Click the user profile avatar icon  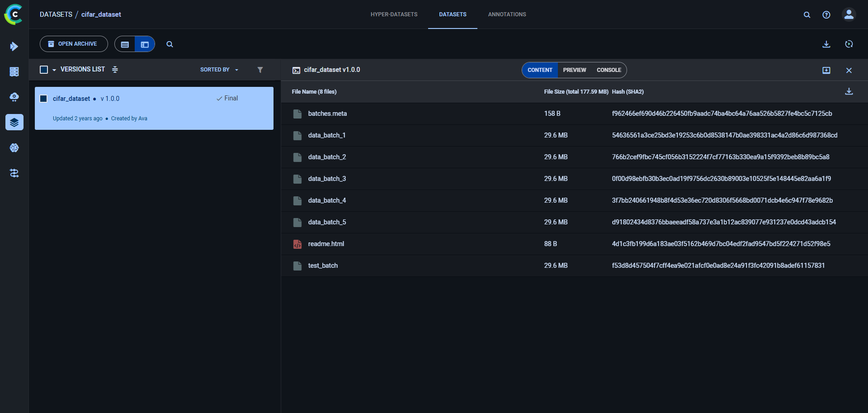[x=849, y=14]
